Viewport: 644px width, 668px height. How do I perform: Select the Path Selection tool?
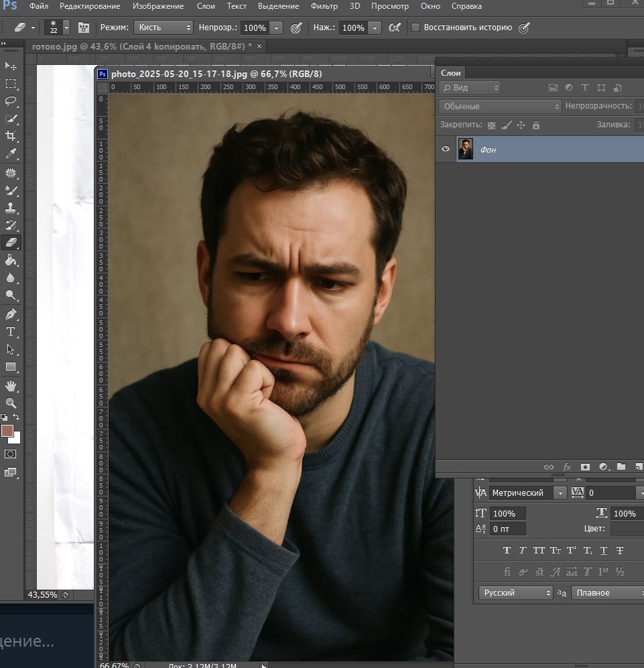pyautogui.click(x=11, y=349)
